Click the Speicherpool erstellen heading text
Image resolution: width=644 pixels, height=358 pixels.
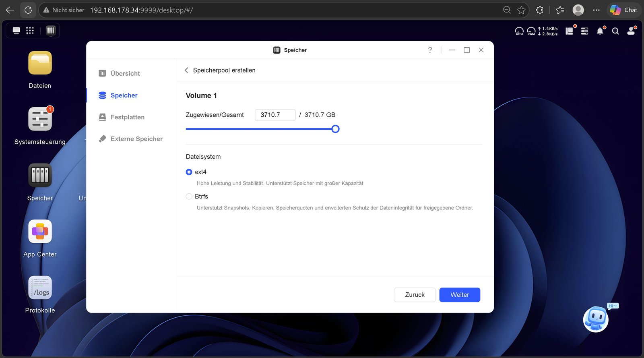pyautogui.click(x=224, y=70)
